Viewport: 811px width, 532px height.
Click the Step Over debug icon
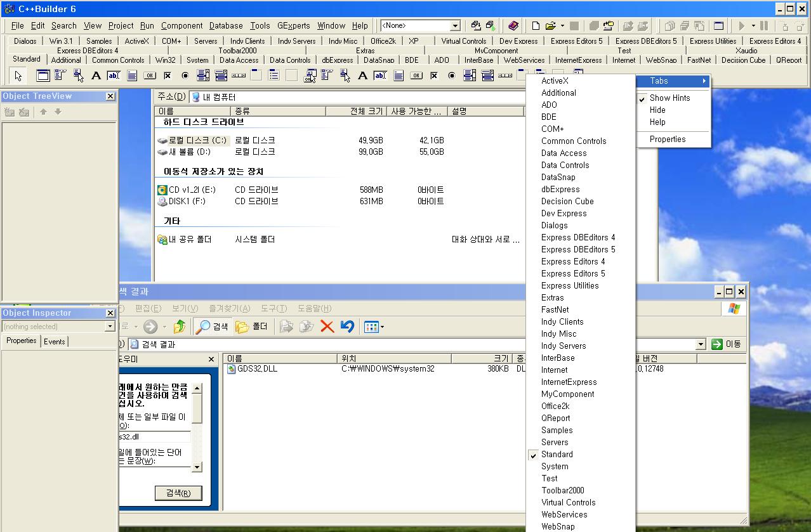799,26
